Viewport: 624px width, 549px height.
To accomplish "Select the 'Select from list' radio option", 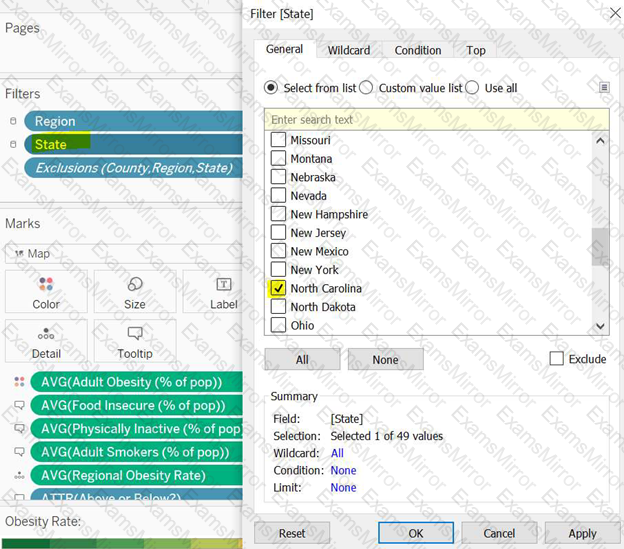I will pyautogui.click(x=271, y=88).
